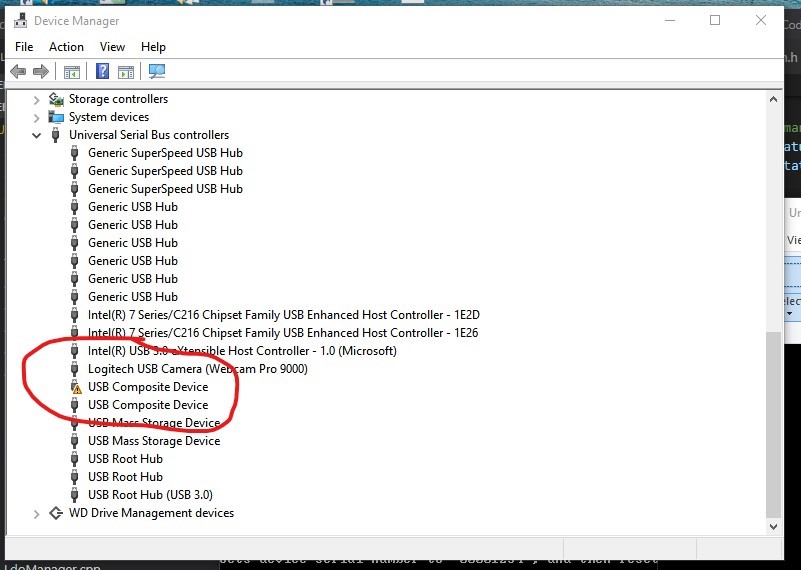This screenshot has width=801, height=570.
Task: Select Intel 7 Series USB Enhanced Host Controller 1E2D
Action: pyautogui.click(x=284, y=315)
